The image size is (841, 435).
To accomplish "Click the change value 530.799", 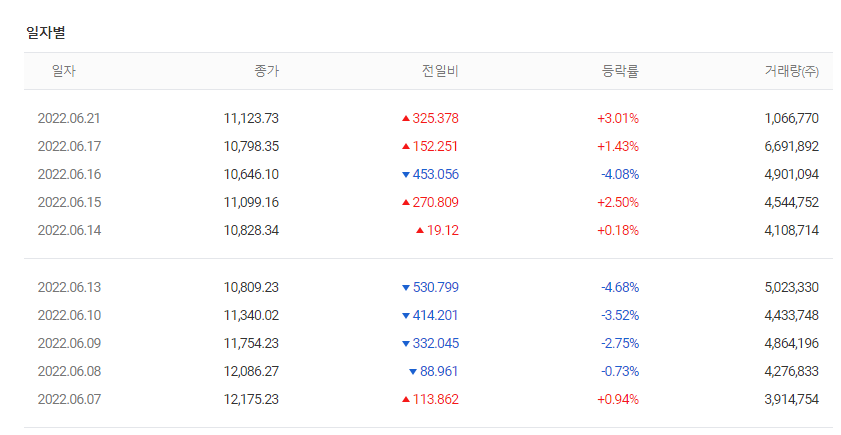I will point(436,287).
